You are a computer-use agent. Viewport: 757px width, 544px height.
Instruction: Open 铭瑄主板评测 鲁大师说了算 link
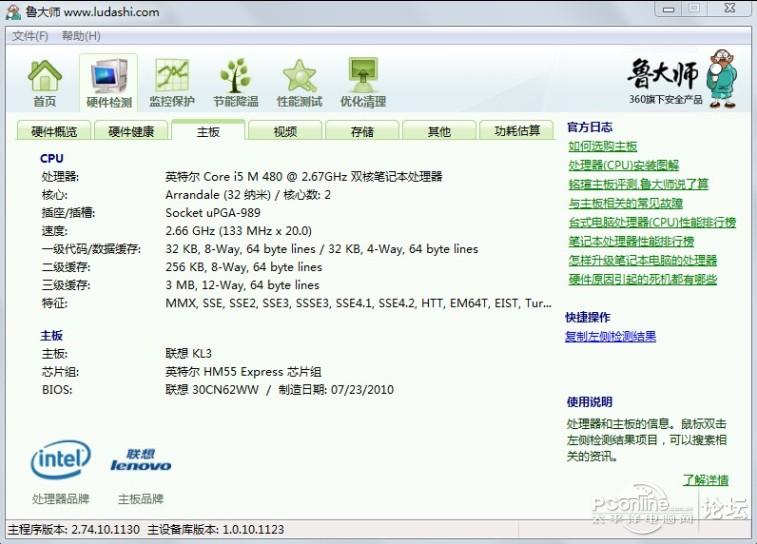click(x=638, y=184)
